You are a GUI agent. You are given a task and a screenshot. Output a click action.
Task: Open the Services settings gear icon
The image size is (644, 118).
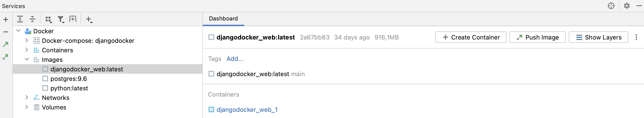[626, 6]
